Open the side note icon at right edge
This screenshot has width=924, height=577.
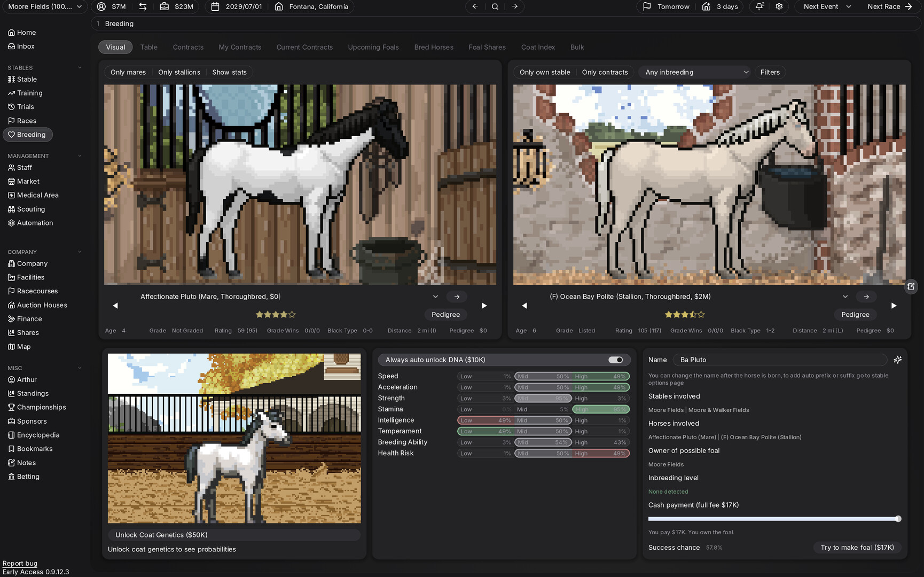(911, 286)
